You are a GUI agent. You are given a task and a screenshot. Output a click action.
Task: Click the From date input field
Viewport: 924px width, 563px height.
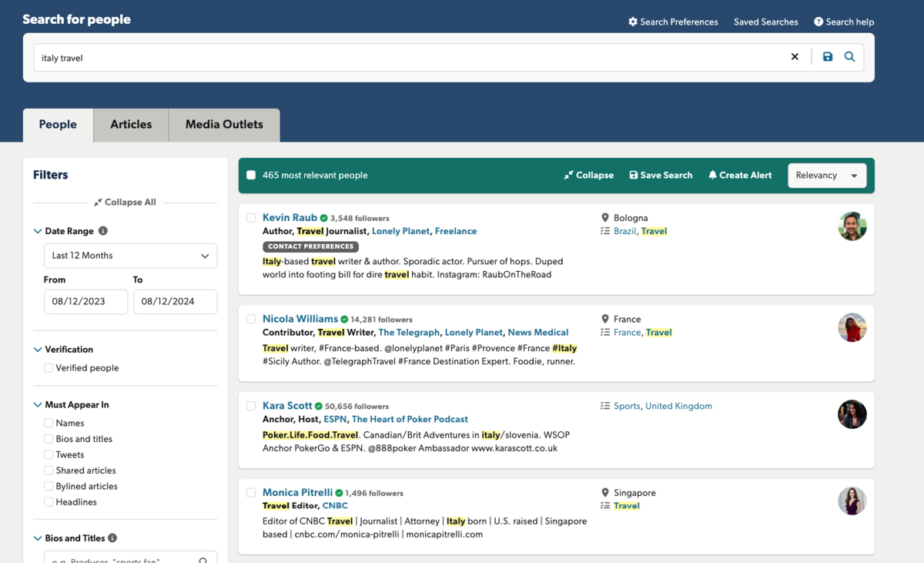pos(85,302)
